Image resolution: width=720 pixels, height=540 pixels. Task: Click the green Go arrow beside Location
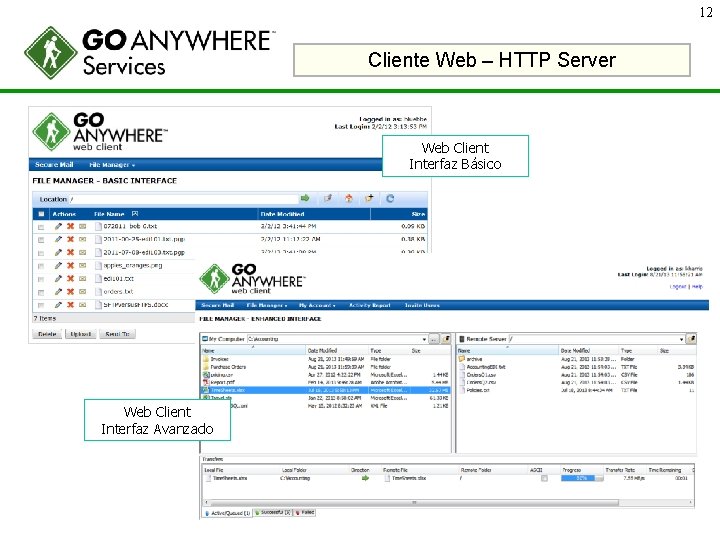(305, 198)
